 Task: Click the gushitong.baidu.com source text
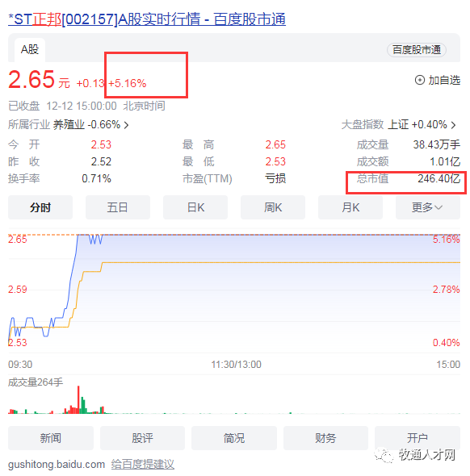(57, 465)
